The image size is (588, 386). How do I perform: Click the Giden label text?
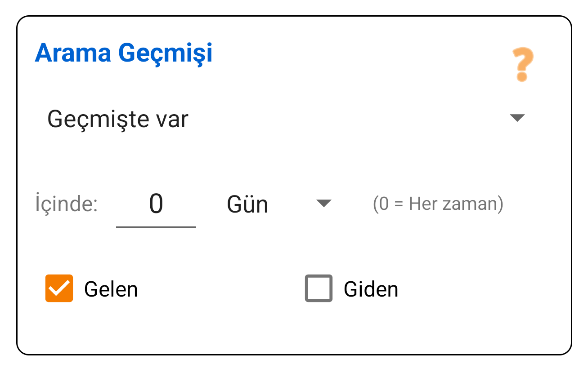click(x=370, y=288)
